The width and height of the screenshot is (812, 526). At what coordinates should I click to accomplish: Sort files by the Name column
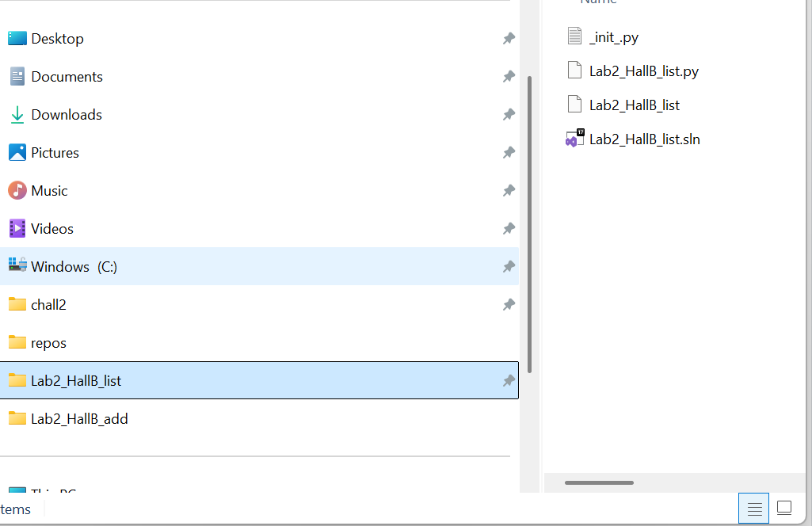click(599, 3)
